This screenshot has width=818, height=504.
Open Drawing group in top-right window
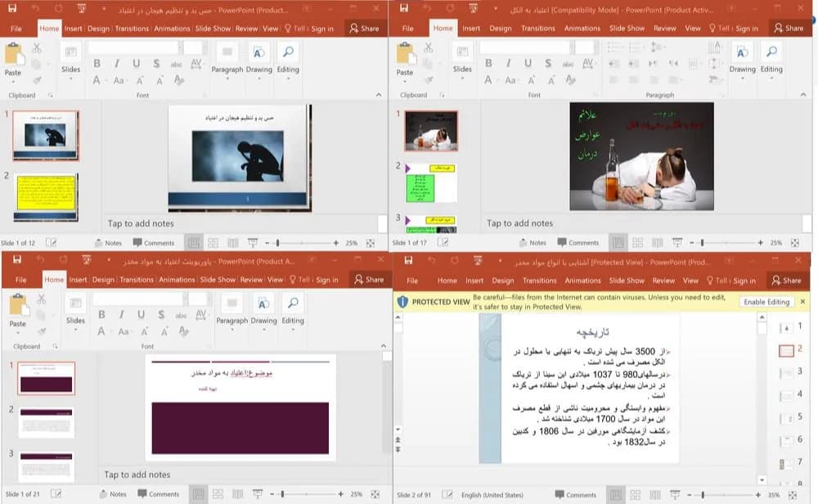tap(742, 59)
